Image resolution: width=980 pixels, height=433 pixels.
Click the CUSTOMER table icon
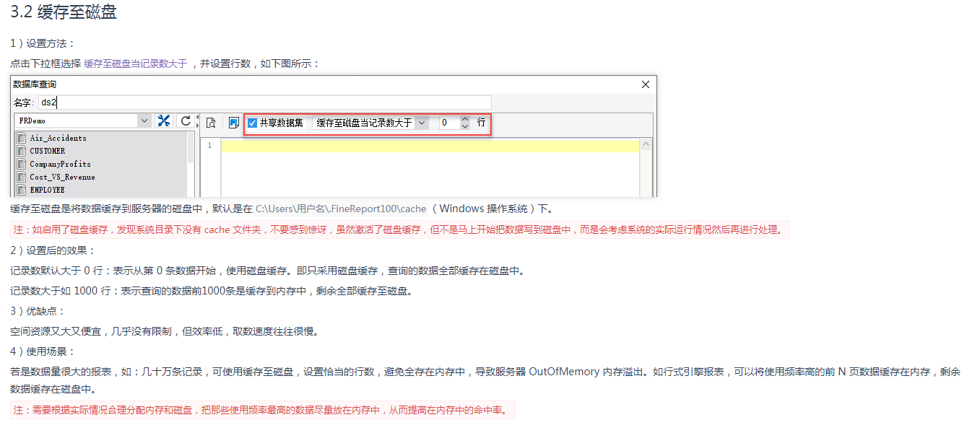pos(21,151)
